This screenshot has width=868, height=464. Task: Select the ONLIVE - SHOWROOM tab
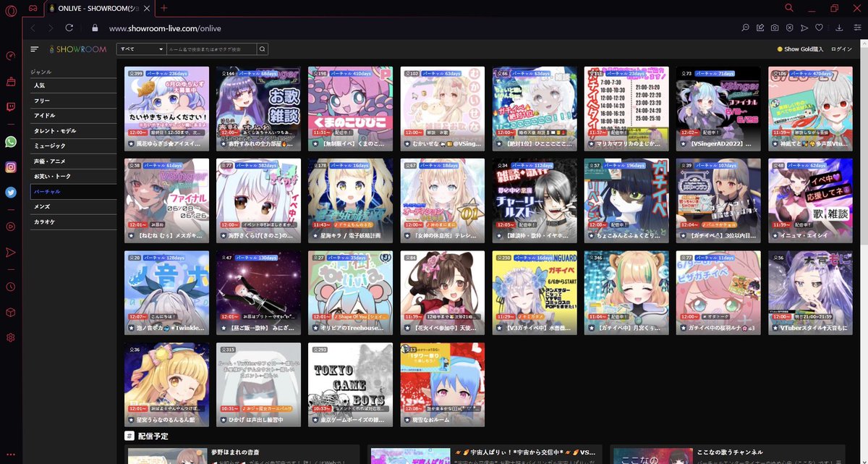(99, 7)
